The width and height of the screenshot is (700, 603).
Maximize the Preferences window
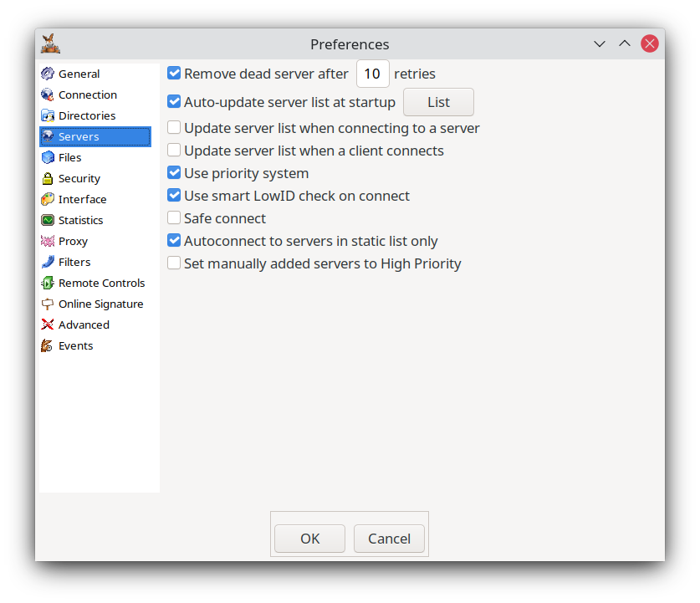[625, 43]
